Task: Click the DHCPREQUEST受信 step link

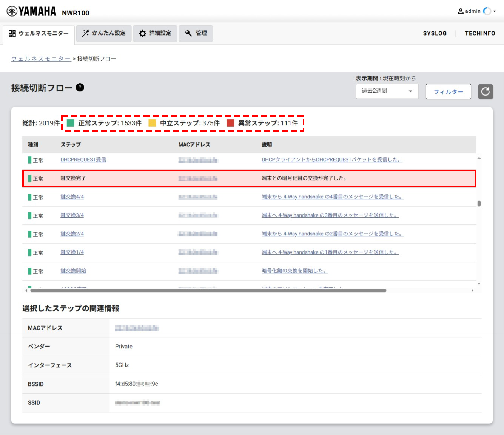Action: coord(83,160)
